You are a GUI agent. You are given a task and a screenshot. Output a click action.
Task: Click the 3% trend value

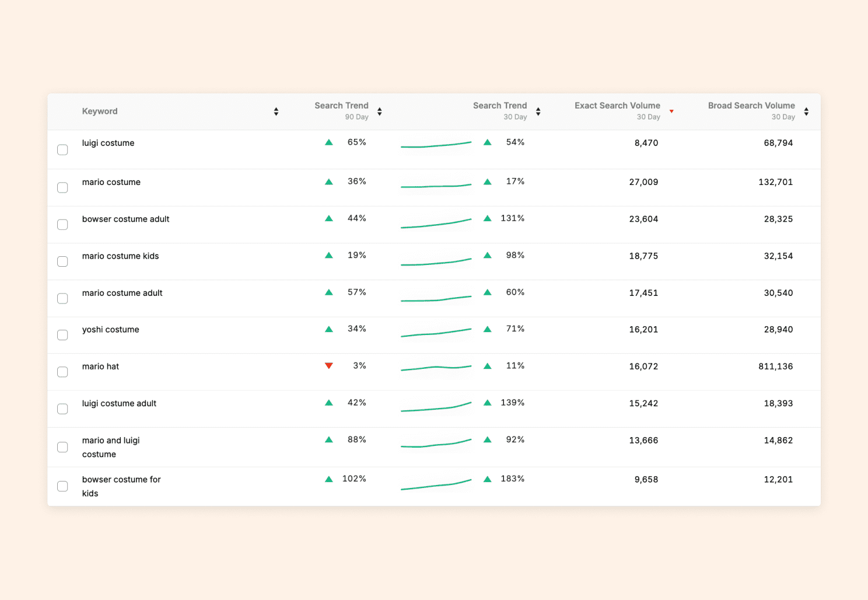359,366
